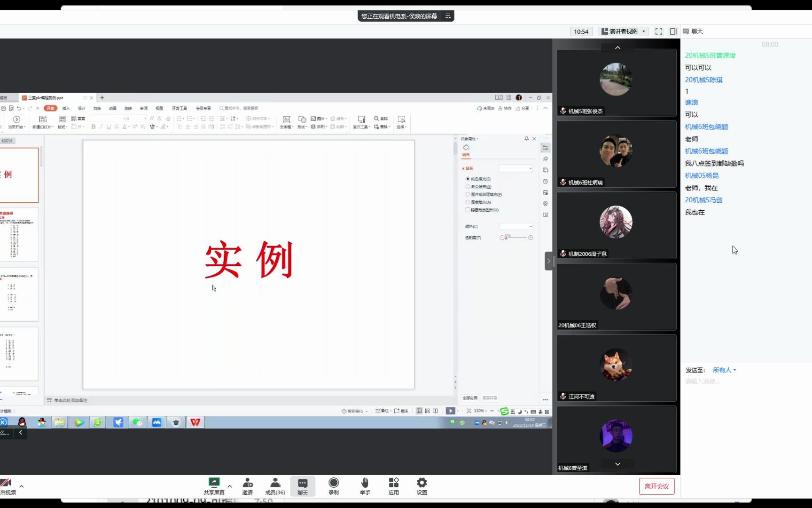The width and height of the screenshot is (812, 508).
Task: Select the first slide thumbnail with 例
Action: pyautogui.click(x=19, y=175)
